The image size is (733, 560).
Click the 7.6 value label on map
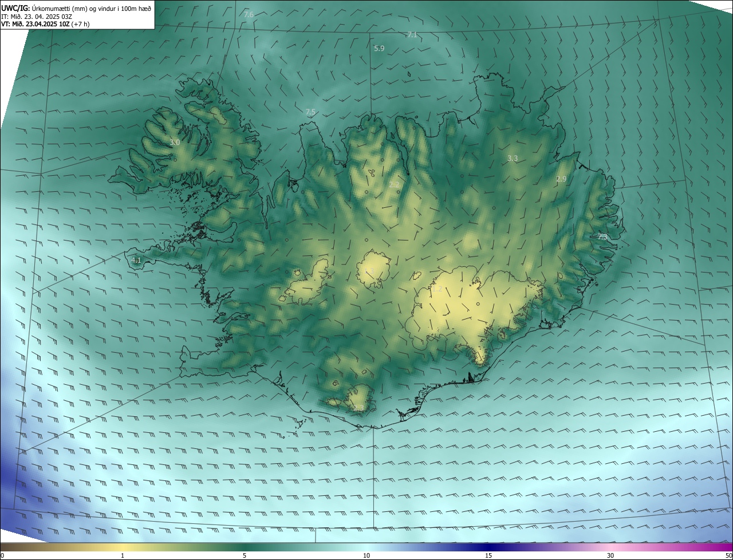tap(249, 14)
